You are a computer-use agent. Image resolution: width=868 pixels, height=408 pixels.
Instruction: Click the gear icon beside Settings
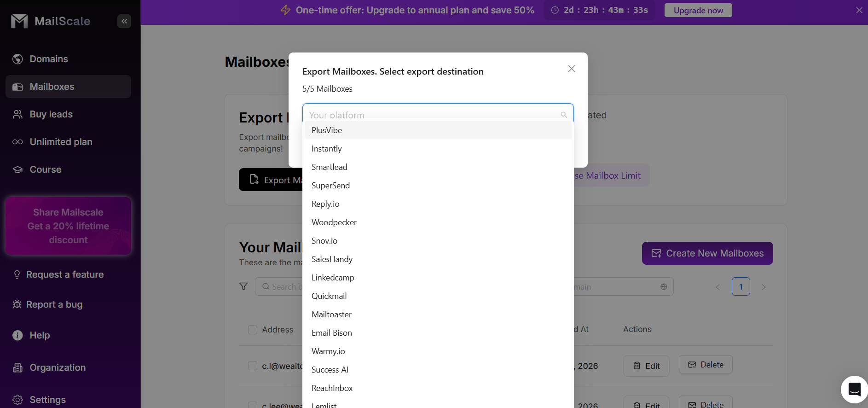click(x=17, y=400)
